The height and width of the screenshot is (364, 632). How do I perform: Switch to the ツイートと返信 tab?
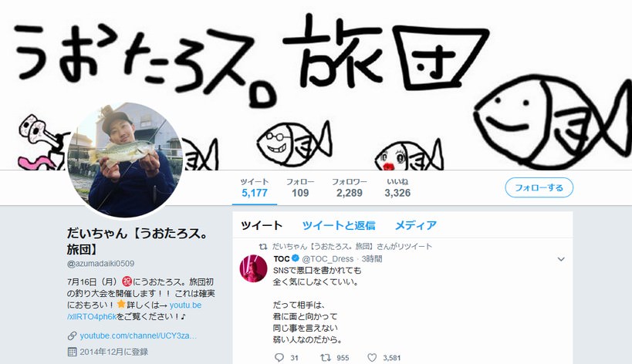pos(339,225)
